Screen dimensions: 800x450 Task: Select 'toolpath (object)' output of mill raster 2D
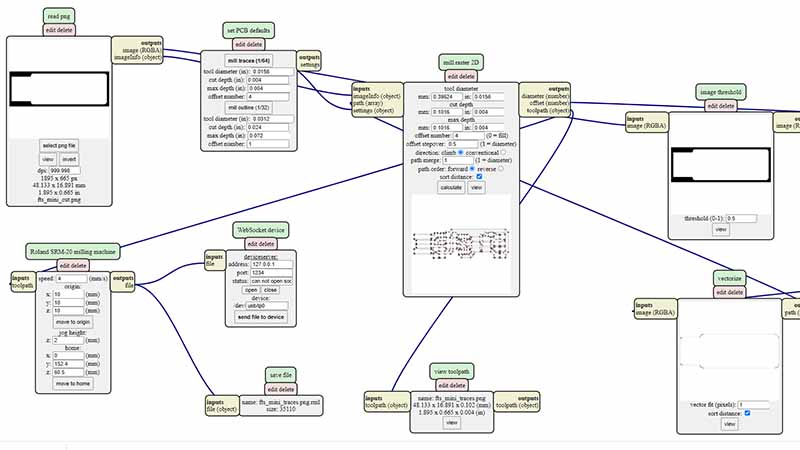pos(547,110)
